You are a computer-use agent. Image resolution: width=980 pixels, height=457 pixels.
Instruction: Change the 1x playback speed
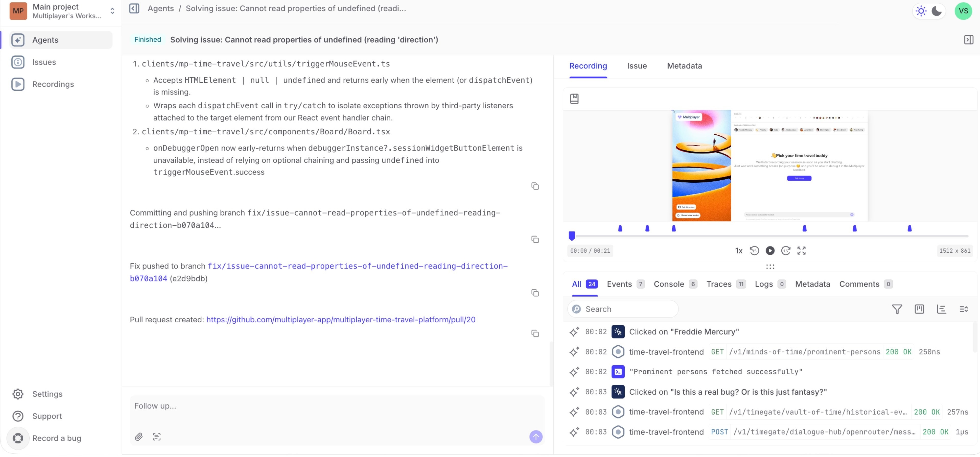[x=739, y=251]
